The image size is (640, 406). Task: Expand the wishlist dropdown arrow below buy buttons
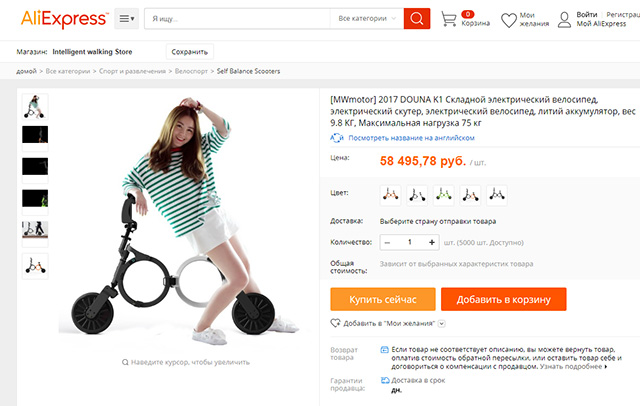[x=442, y=323]
